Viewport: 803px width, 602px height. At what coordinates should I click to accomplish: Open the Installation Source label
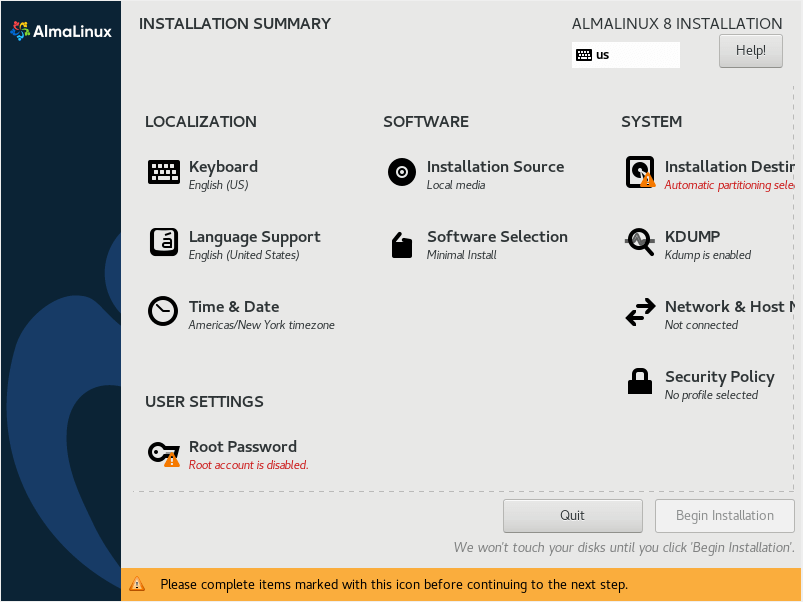pyautogui.click(x=495, y=167)
